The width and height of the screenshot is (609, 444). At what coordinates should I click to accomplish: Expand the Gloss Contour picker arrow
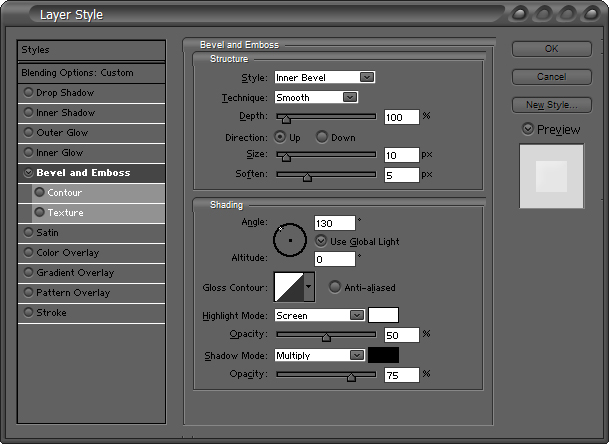point(309,287)
